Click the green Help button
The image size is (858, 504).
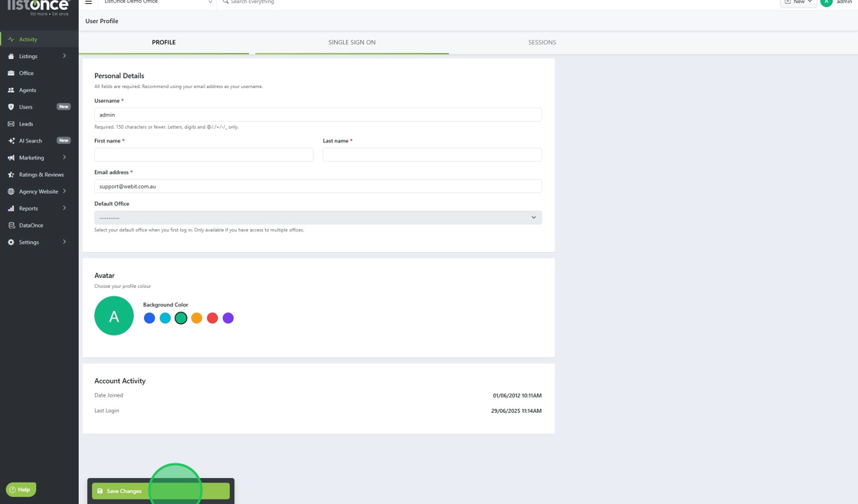click(21, 489)
